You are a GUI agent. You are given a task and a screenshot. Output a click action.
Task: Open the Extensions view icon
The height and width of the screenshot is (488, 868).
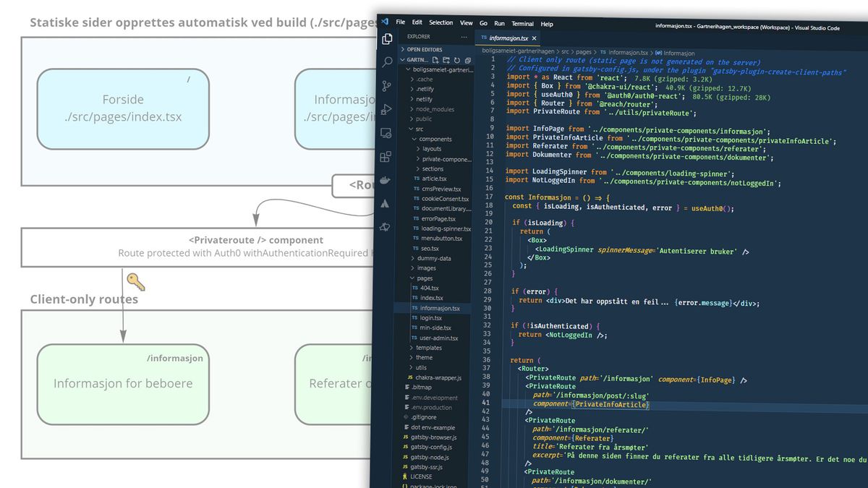click(386, 156)
